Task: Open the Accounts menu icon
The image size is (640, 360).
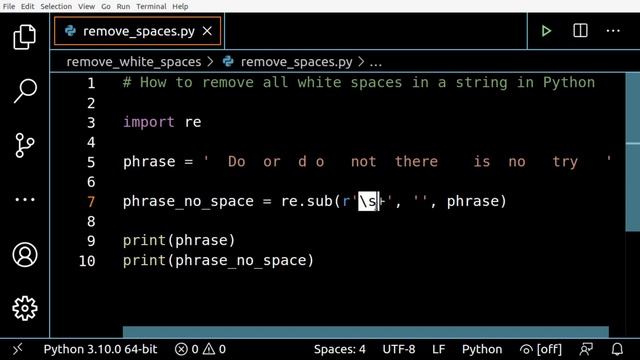Action: pos(24,255)
